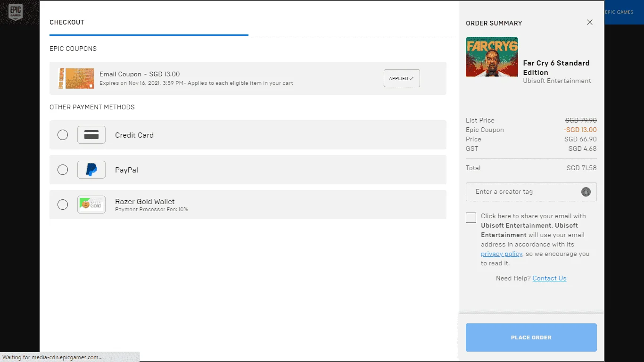Open the privacy policy link
The width and height of the screenshot is (644, 362).
coord(502,254)
